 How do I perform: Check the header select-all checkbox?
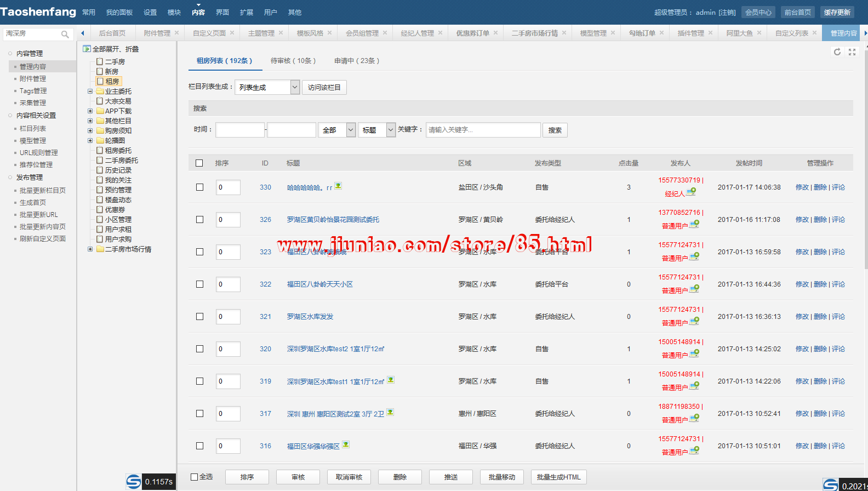tap(199, 163)
